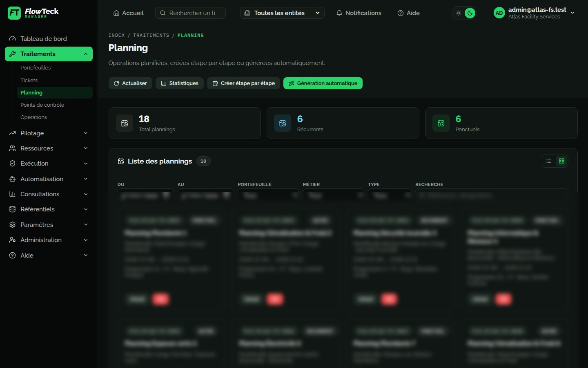Click the green Ponctuels card icon

tap(441, 123)
